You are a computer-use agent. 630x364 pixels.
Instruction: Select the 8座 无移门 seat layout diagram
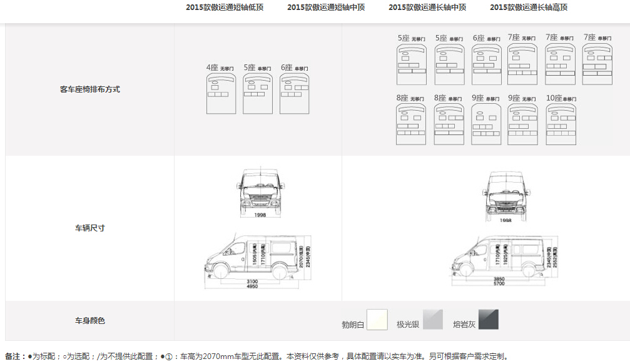click(x=411, y=124)
